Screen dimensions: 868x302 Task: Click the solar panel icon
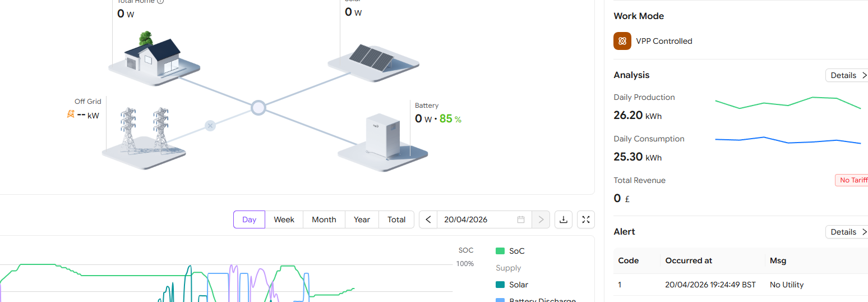(x=371, y=55)
